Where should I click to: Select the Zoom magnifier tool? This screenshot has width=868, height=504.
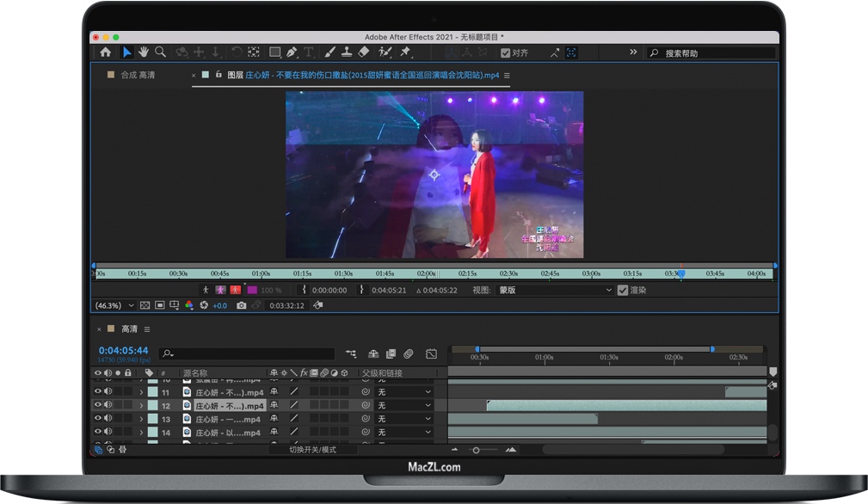[160, 52]
